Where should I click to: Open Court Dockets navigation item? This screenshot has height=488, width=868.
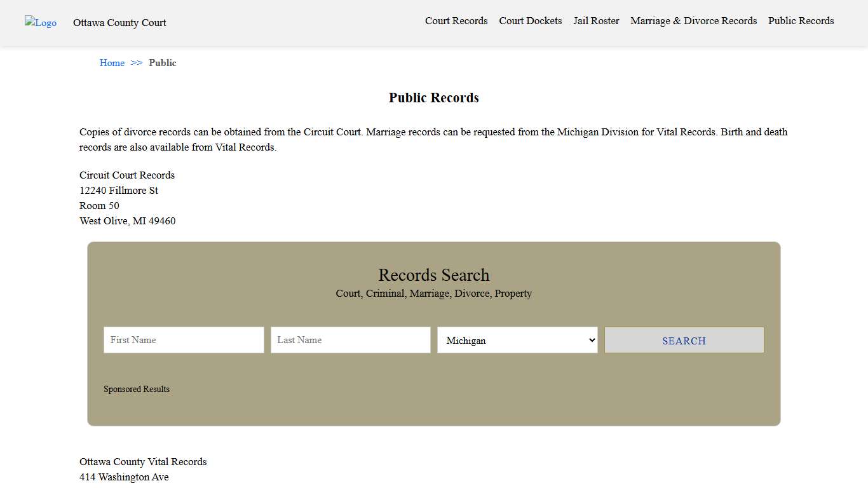530,20
